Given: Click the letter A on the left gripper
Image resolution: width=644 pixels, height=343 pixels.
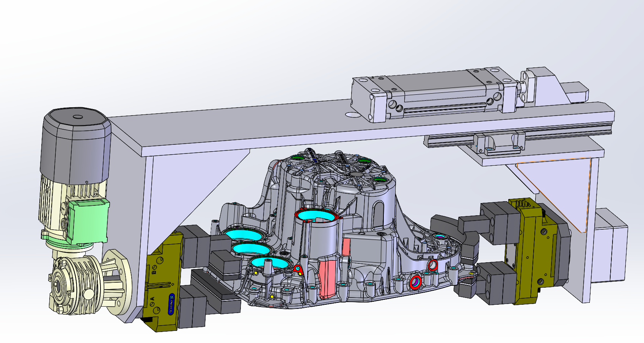Looking at the screenshot, I should (x=152, y=298).
